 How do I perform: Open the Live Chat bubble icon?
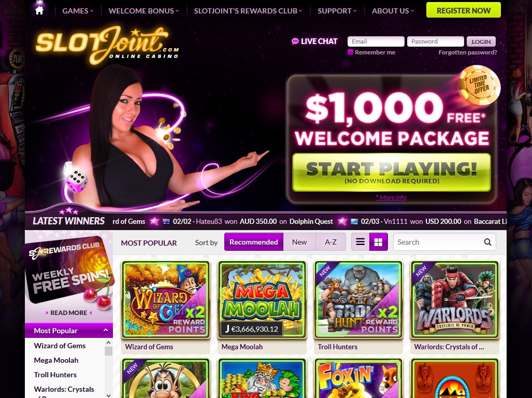[295, 41]
